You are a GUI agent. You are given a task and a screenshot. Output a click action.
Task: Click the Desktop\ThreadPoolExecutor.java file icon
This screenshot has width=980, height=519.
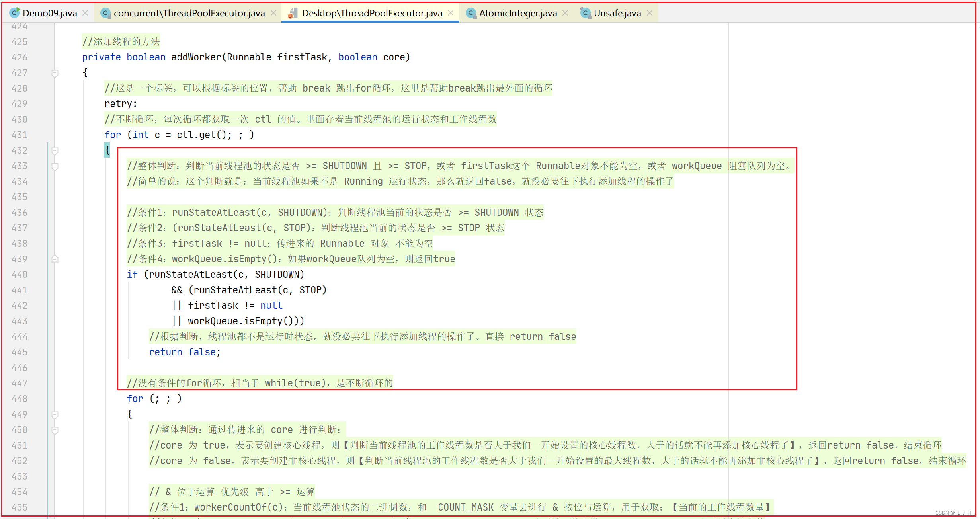click(293, 13)
